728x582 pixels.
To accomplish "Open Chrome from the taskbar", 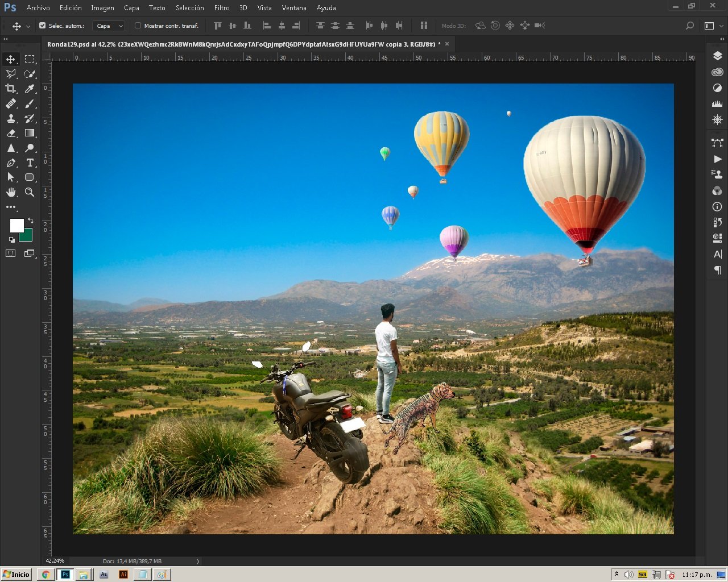I will pos(45,575).
